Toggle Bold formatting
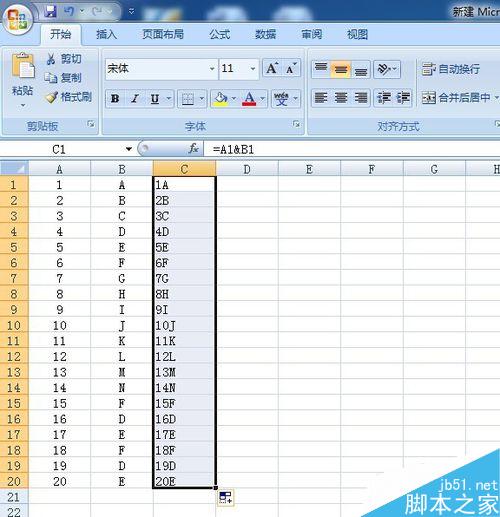This screenshot has height=517, width=500. click(115, 98)
